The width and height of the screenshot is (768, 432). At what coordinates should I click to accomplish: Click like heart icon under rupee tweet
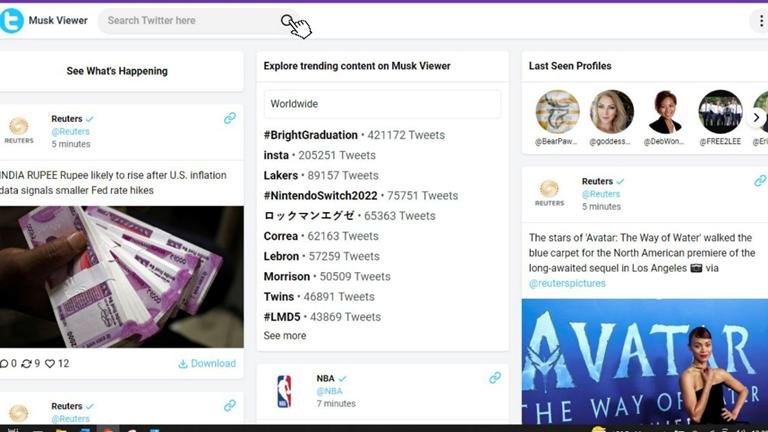coord(50,364)
